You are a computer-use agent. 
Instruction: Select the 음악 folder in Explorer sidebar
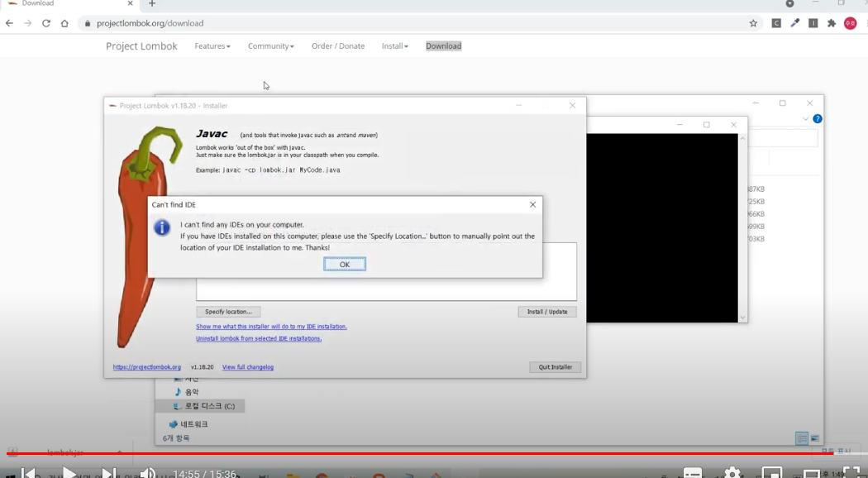[187, 392]
